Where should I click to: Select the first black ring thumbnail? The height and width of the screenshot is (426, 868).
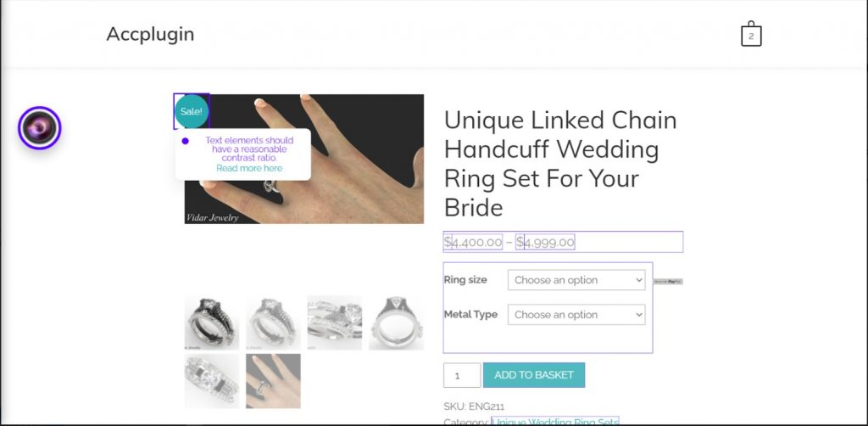click(x=211, y=323)
